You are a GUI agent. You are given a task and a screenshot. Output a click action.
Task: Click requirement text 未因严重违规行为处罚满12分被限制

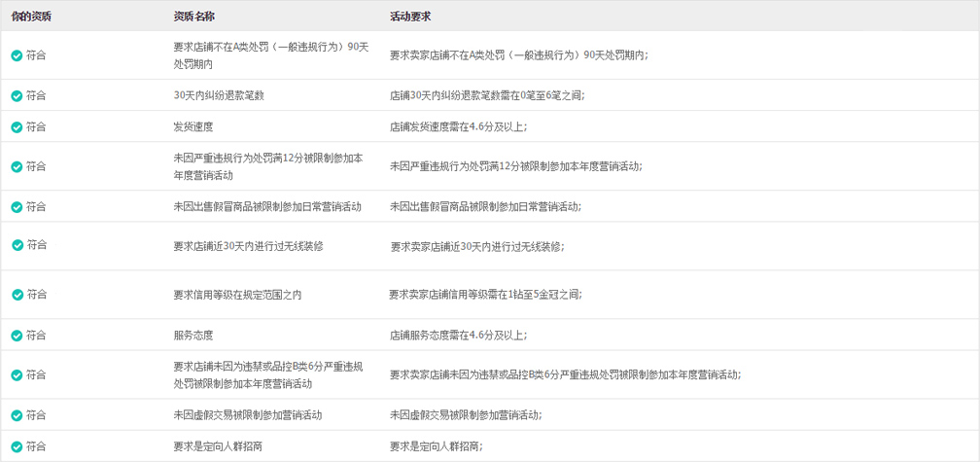tap(516, 167)
